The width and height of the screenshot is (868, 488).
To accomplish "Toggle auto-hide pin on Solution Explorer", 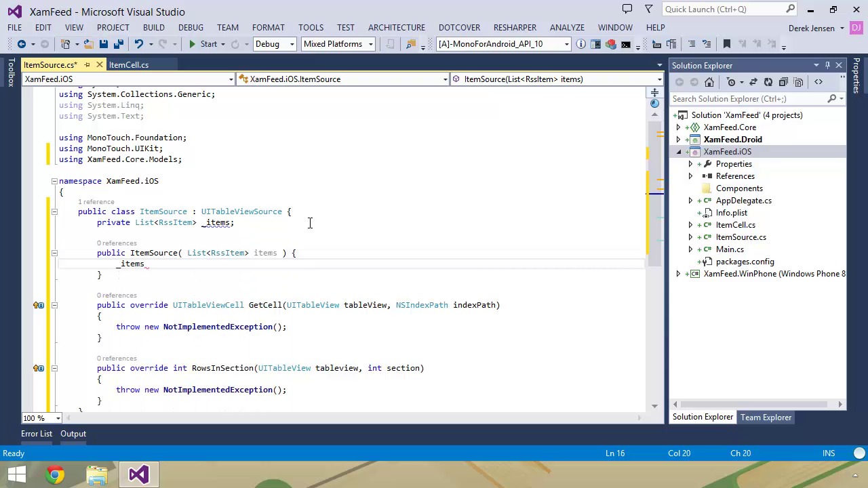I will [827, 66].
